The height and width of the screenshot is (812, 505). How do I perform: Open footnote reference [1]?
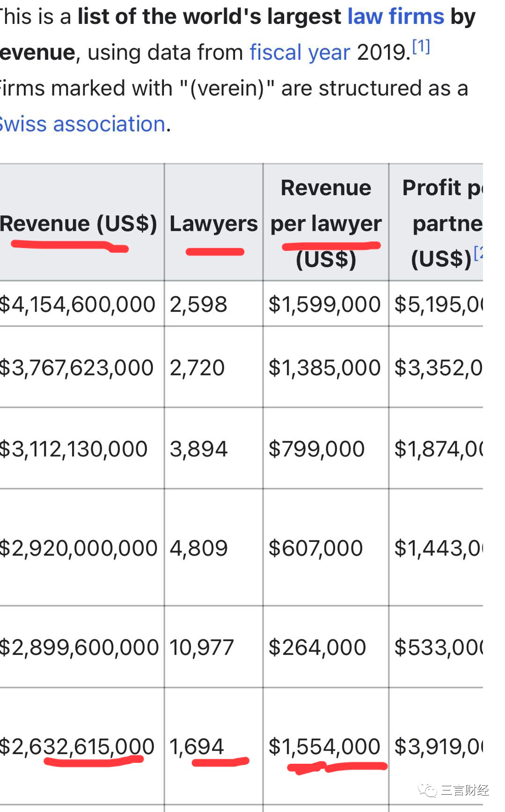421,47
